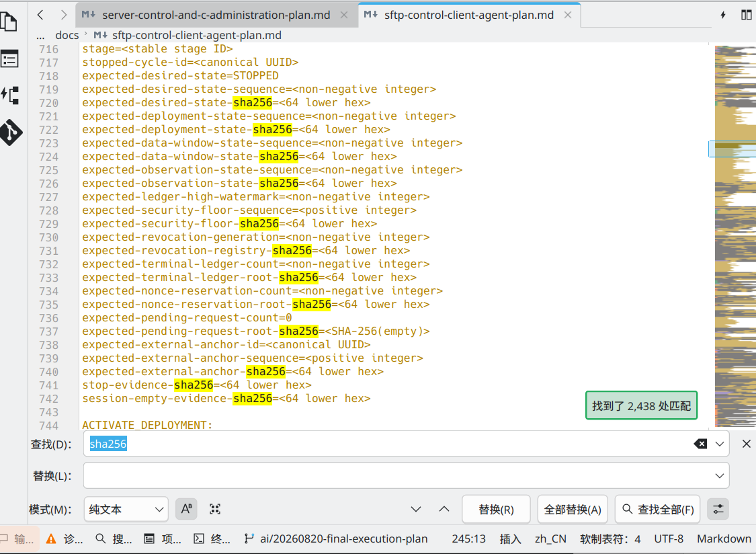Viewport: 756px width, 554px height.
Task: Toggle the 插入 insert mode indicator
Action: click(510, 539)
